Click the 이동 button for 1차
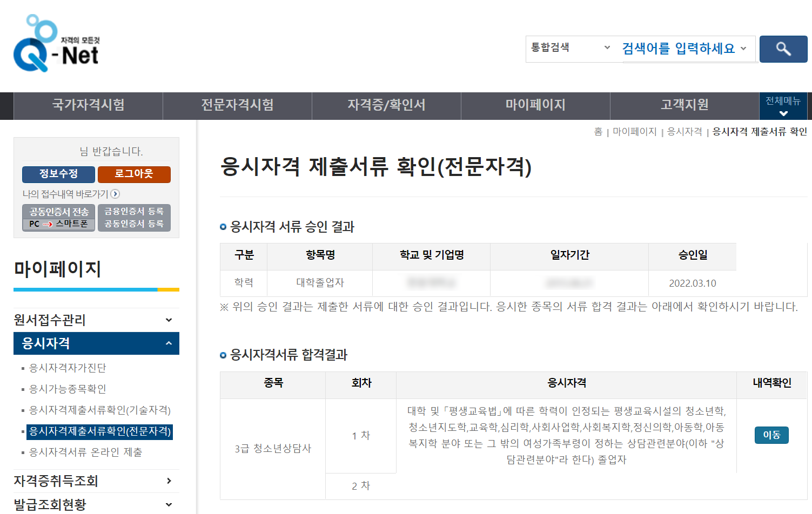This screenshot has width=812, height=514. click(771, 435)
